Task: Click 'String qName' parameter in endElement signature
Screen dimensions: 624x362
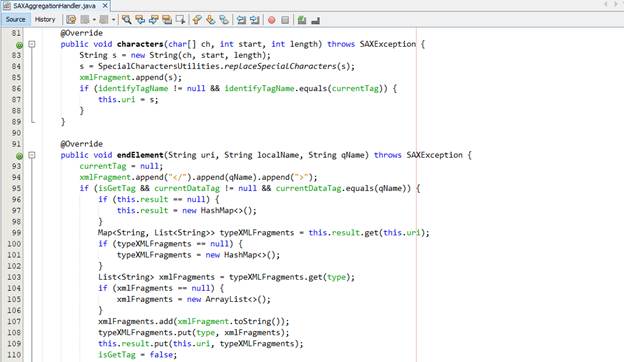Action: 338,155
